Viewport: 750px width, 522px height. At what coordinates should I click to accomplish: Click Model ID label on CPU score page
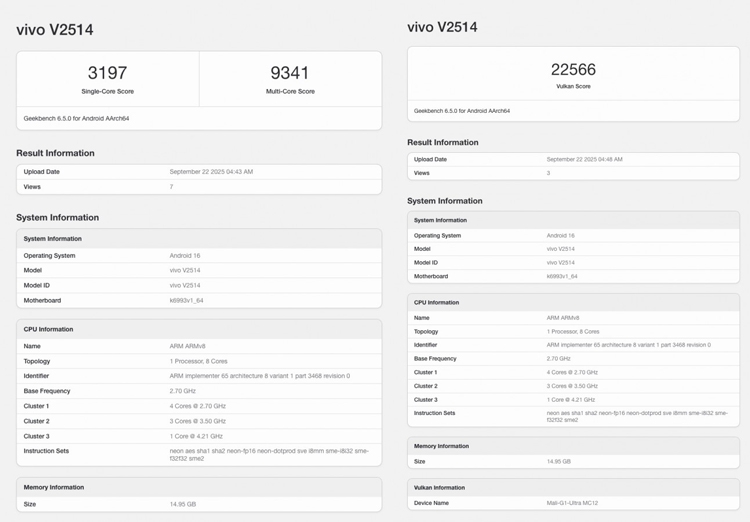click(x=36, y=286)
